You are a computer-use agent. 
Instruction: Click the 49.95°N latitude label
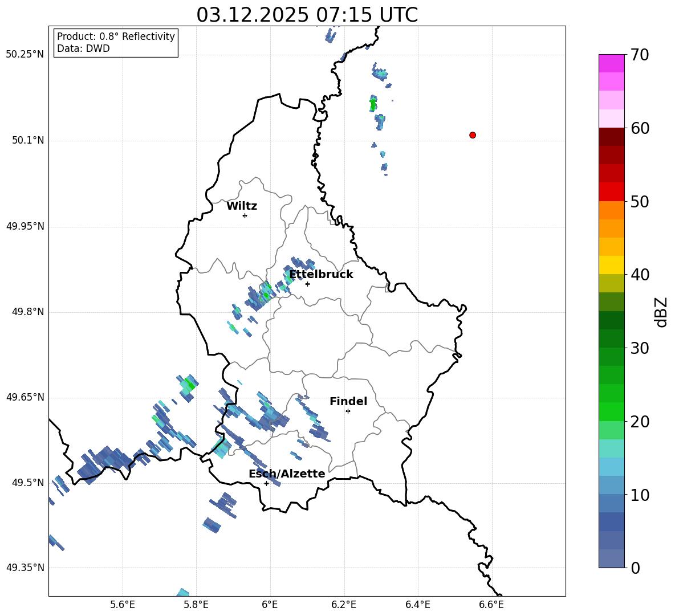[x=25, y=226]
